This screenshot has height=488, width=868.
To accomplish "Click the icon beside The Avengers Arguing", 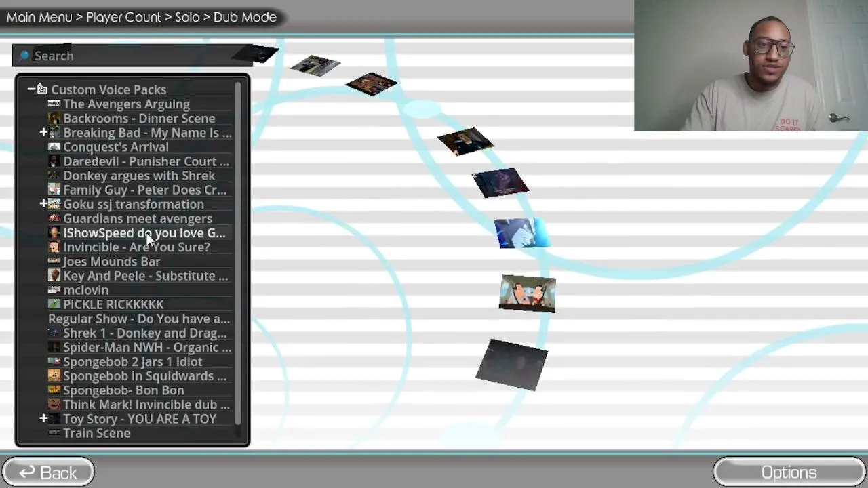I will click(x=54, y=104).
